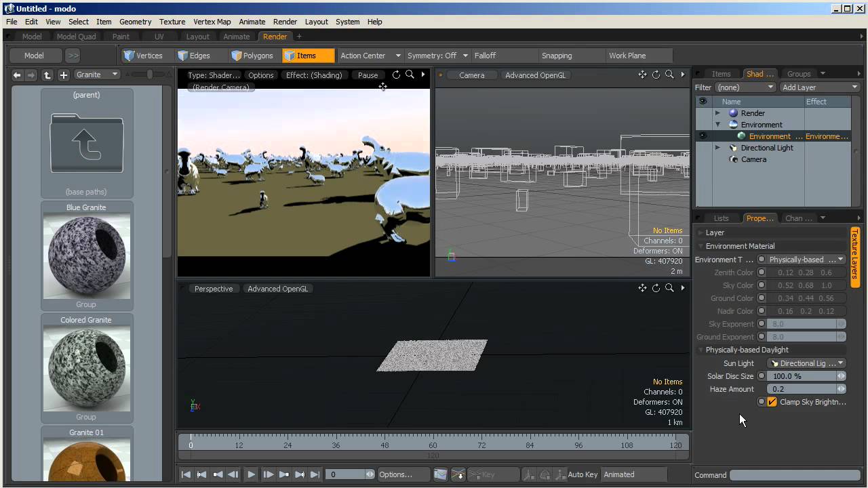
Task: Go up one level in preset browser
Action: pos(47,75)
